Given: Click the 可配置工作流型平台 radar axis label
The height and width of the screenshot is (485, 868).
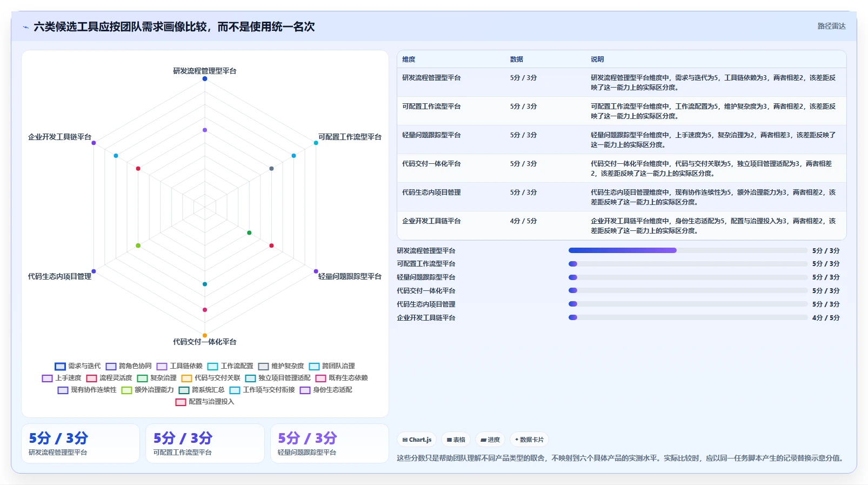Looking at the screenshot, I should pyautogui.click(x=350, y=137).
